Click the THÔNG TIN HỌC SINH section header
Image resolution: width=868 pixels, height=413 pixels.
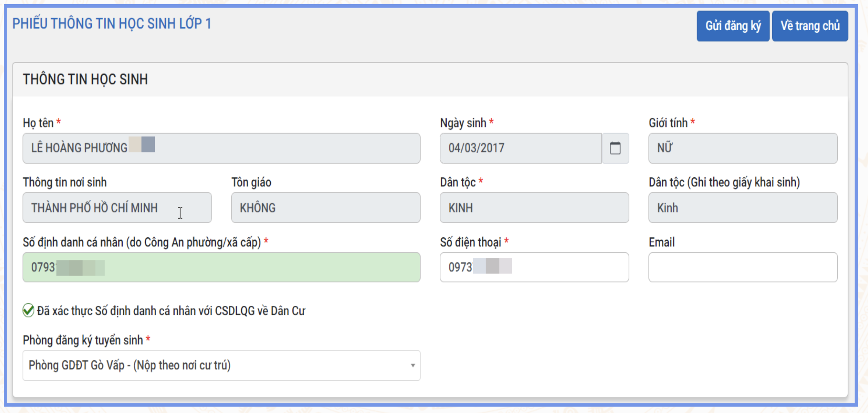pos(85,79)
